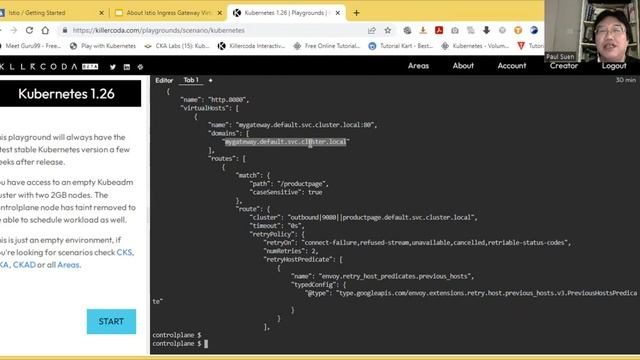Image resolution: width=640 pixels, height=360 pixels.
Task: Open Killercoda community icon beside LinkedIn
Action: pyautogui.click(x=140, y=67)
